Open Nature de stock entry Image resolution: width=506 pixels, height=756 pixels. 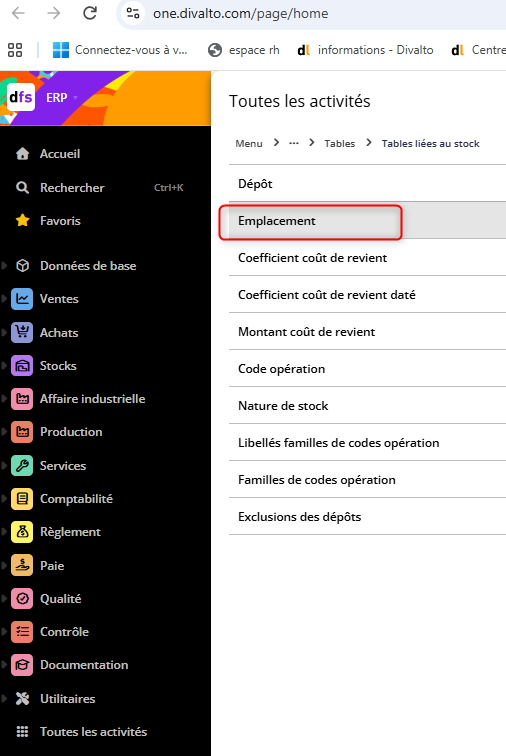point(367,406)
